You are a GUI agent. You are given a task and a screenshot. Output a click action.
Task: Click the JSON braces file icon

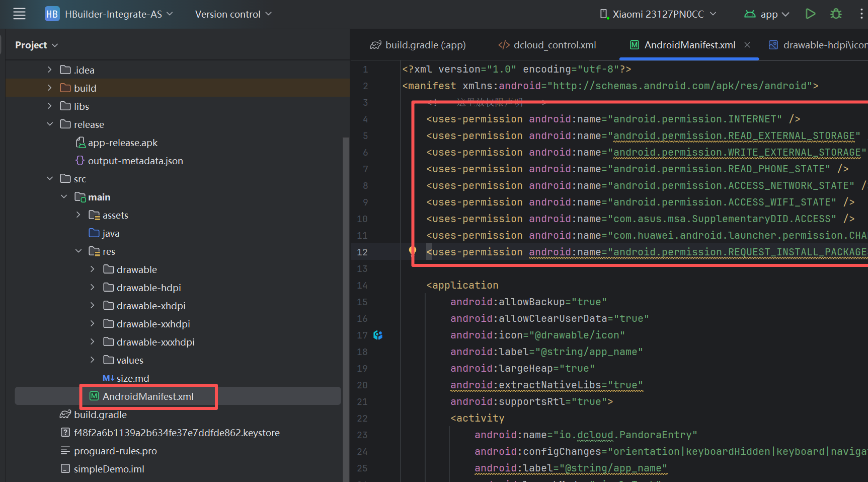tap(80, 160)
